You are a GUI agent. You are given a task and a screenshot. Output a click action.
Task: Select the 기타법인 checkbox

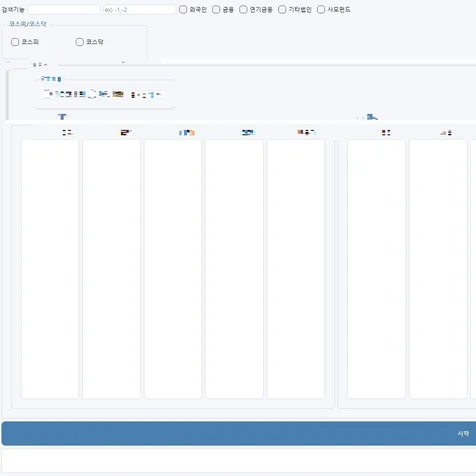point(282,9)
